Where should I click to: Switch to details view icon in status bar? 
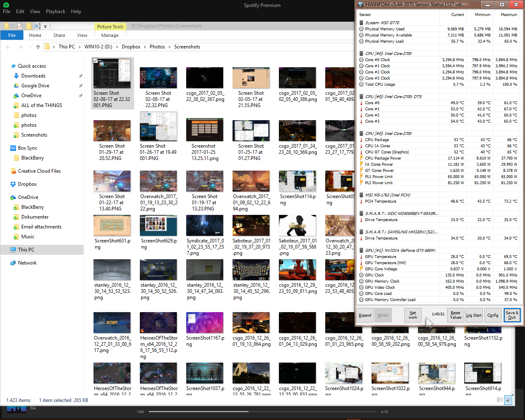pyautogui.click(x=500, y=400)
